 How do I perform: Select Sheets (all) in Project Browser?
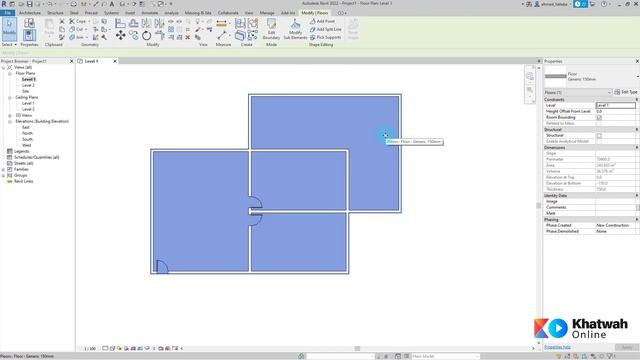tap(24, 163)
